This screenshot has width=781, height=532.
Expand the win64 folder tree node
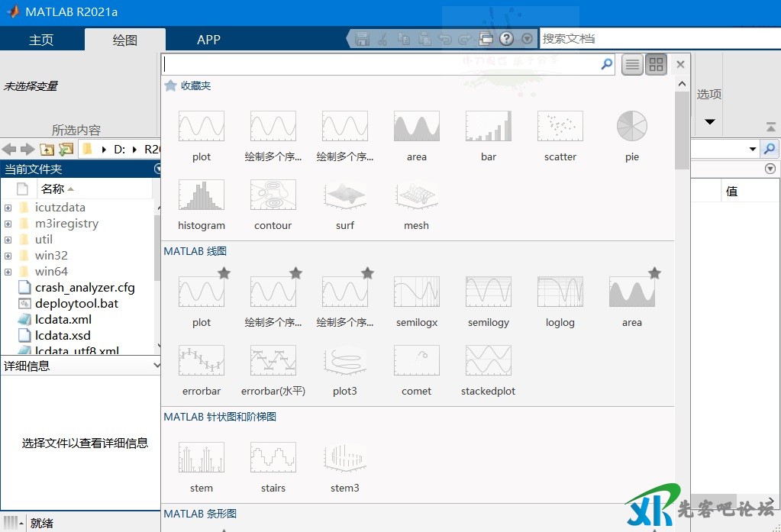(x=8, y=272)
